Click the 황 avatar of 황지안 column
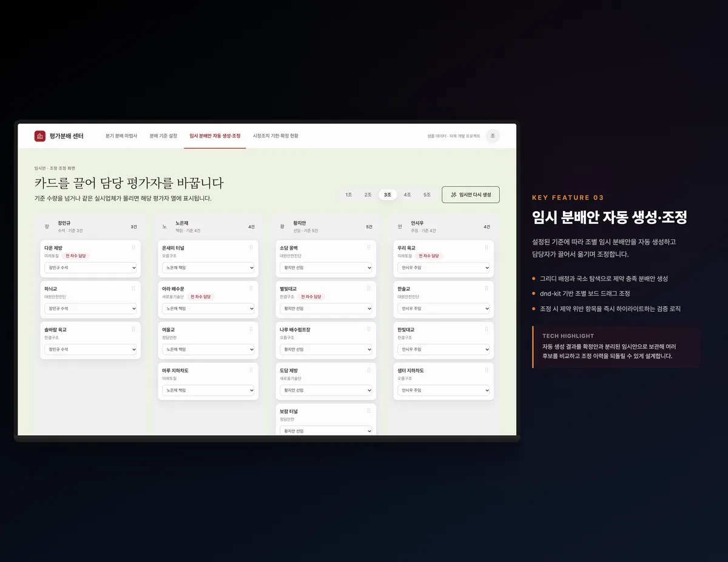 click(x=282, y=226)
